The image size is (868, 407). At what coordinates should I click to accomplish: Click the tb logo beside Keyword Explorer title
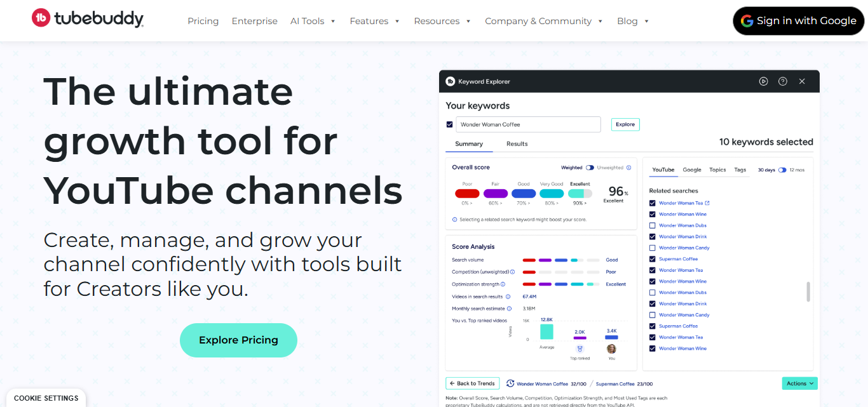(x=451, y=81)
